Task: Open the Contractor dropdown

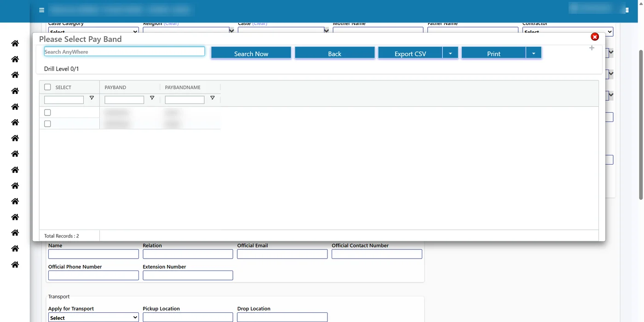Action: [568, 31]
